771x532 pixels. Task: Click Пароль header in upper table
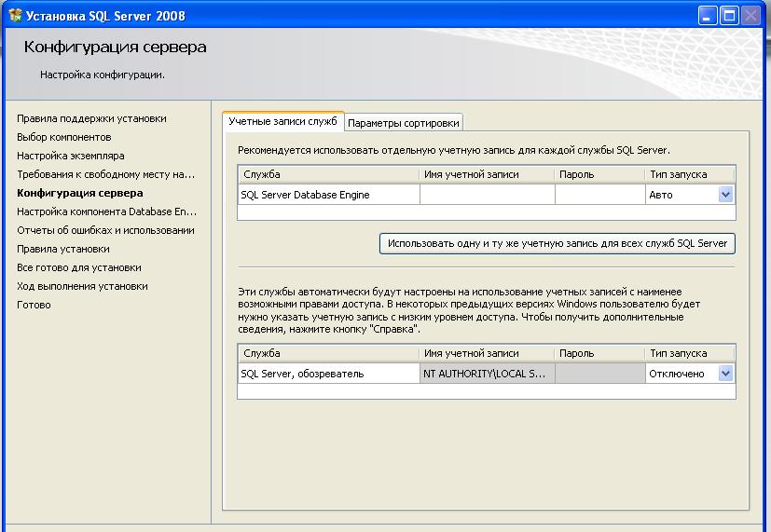point(599,174)
